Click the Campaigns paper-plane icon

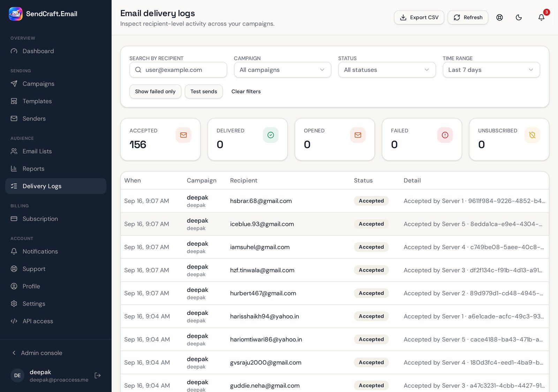tap(14, 84)
